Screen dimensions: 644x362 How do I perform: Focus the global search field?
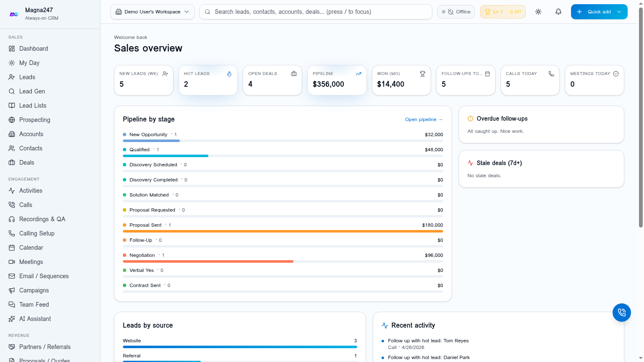click(316, 12)
